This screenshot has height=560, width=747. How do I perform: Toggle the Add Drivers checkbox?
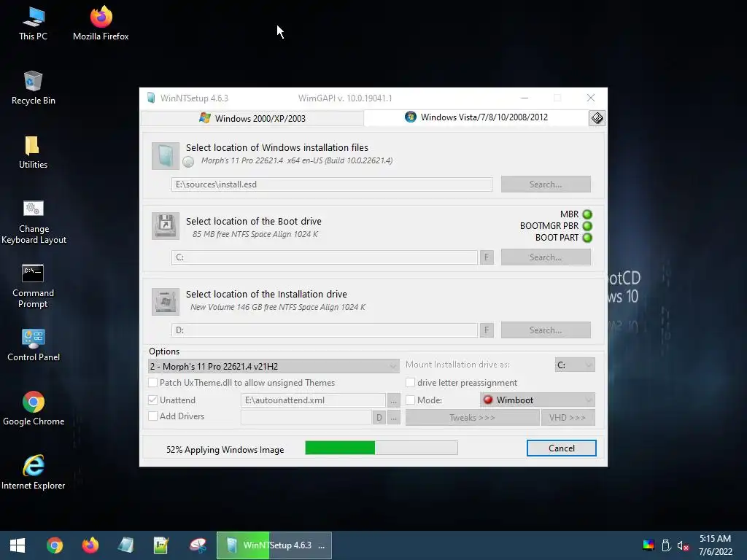153,416
